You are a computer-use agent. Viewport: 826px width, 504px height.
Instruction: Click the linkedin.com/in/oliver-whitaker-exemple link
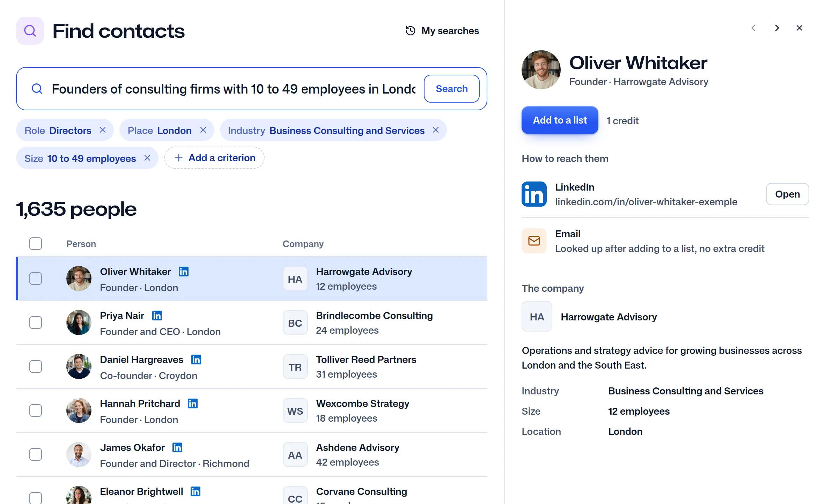tap(646, 202)
